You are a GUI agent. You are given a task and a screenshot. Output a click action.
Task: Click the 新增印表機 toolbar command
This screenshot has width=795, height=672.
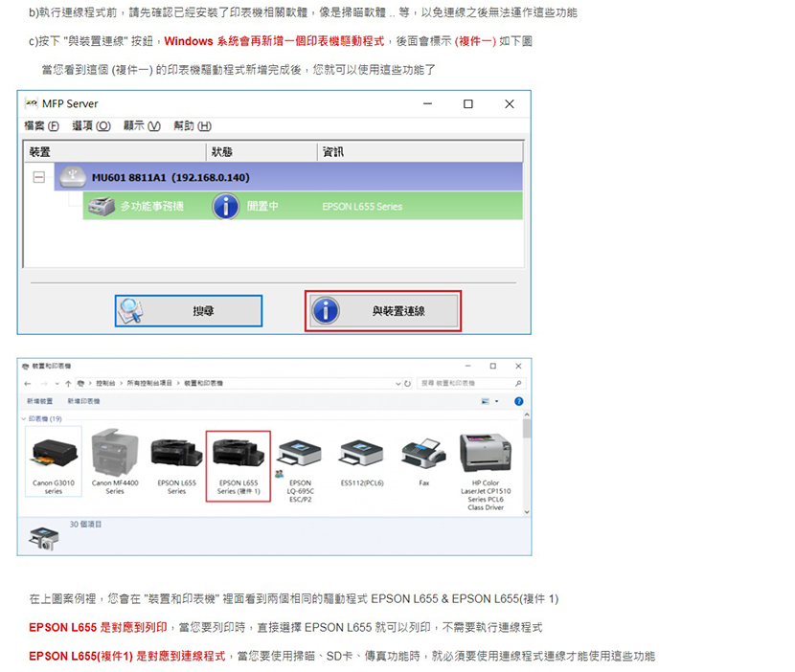(83, 401)
